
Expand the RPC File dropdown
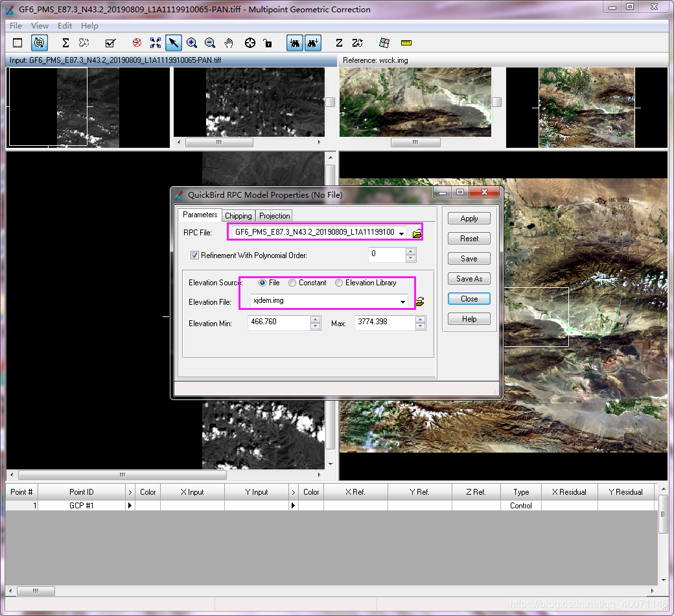[401, 233]
